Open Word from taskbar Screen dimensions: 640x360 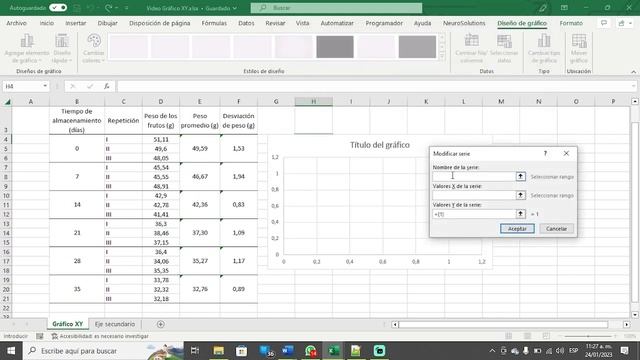(x=288, y=351)
